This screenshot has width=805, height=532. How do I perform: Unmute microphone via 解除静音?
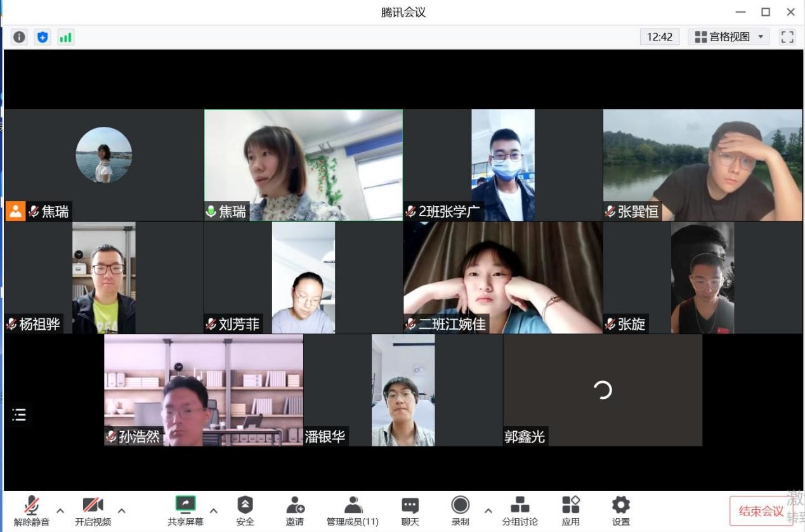click(x=31, y=510)
